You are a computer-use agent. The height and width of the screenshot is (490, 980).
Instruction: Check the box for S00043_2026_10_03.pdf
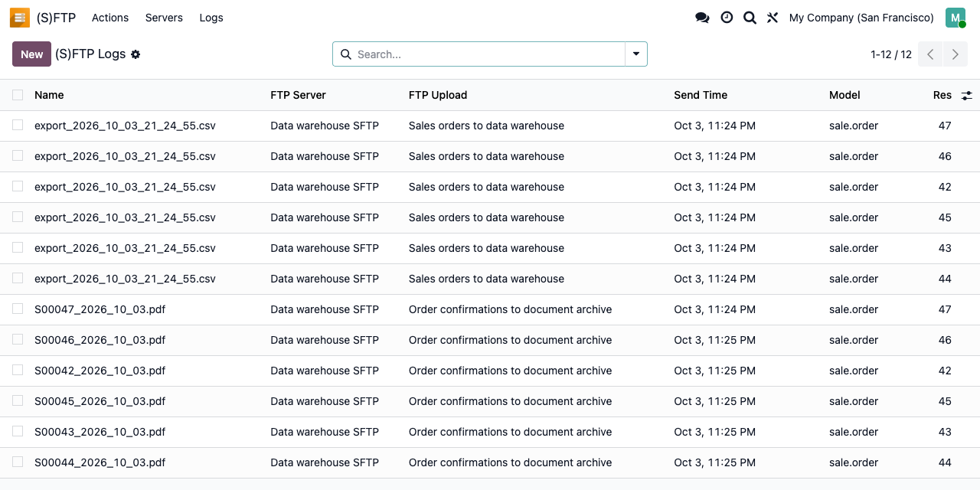click(x=18, y=431)
